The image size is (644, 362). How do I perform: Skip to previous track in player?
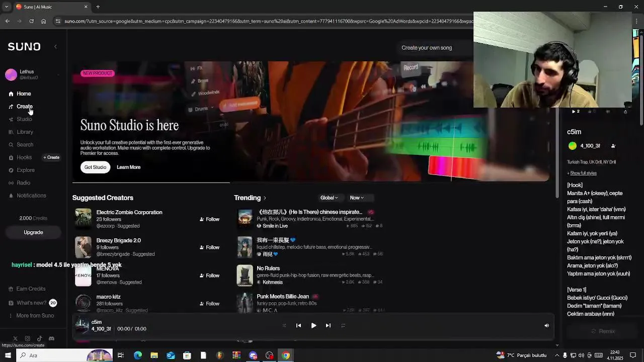point(298,325)
